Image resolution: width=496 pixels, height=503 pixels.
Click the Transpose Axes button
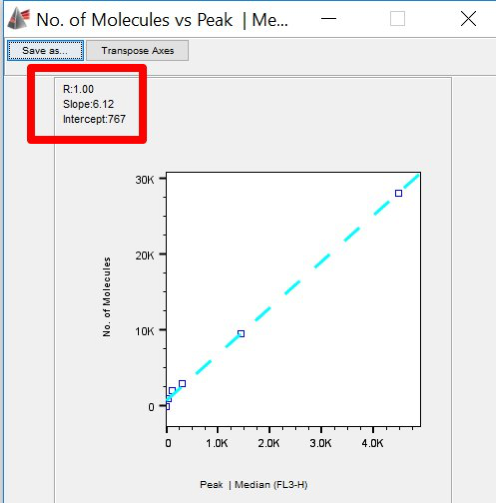[137, 51]
